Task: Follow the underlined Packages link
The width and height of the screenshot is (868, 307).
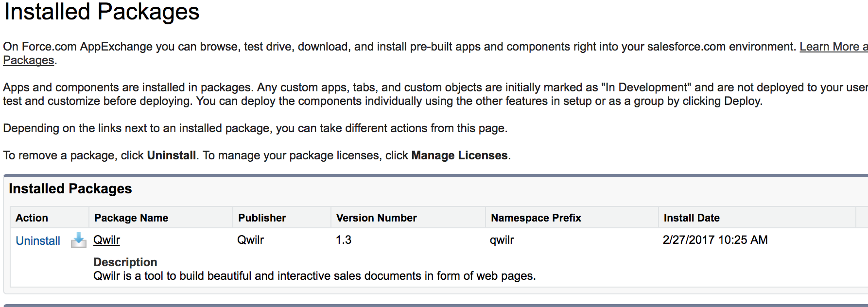Action: click(29, 60)
